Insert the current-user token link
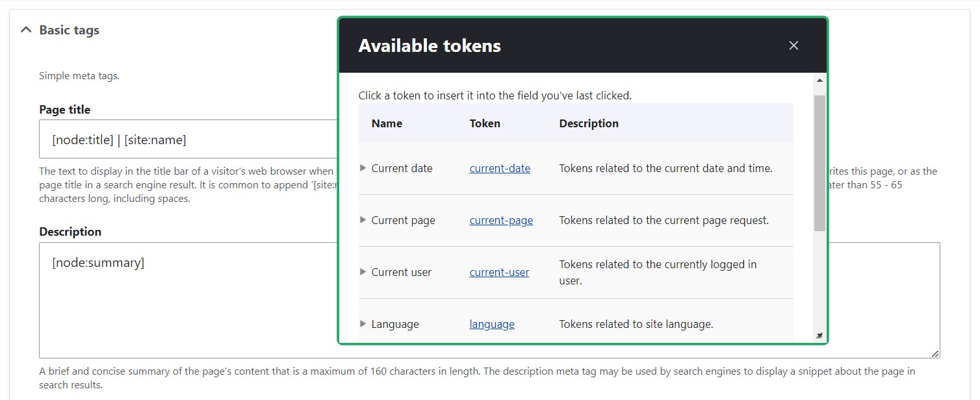 tap(499, 272)
